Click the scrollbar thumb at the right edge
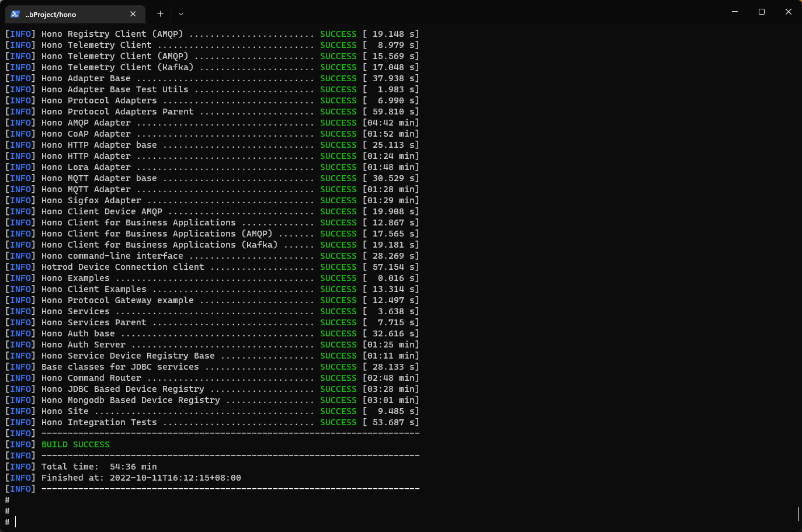Viewport: 802px width, 532px height. [x=798, y=513]
